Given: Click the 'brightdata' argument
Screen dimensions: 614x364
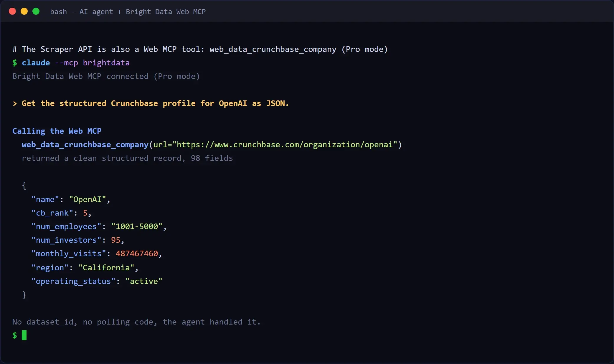Looking at the screenshot, I should [106, 63].
